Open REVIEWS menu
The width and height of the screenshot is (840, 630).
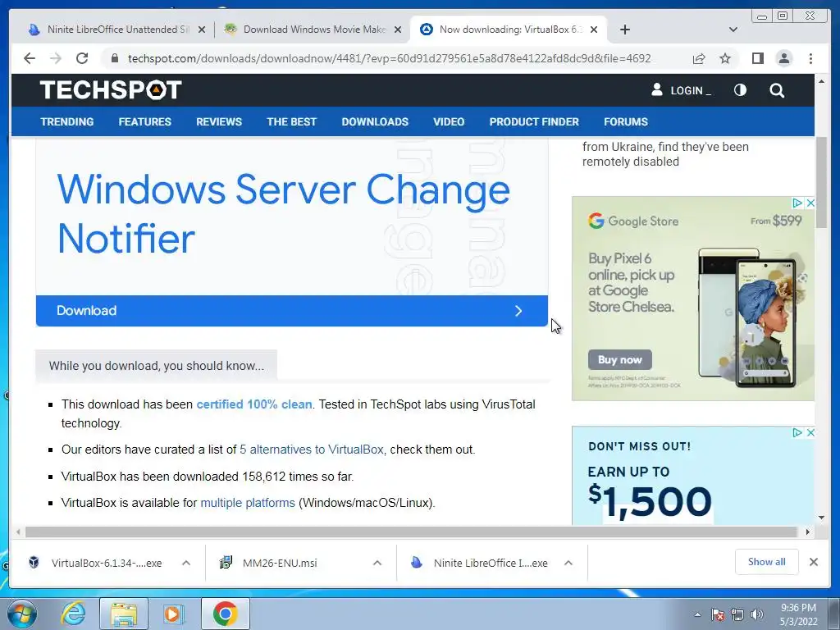coord(218,121)
